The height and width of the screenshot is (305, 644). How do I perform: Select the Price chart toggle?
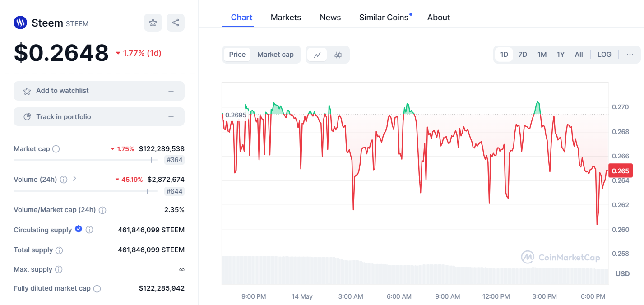(237, 55)
